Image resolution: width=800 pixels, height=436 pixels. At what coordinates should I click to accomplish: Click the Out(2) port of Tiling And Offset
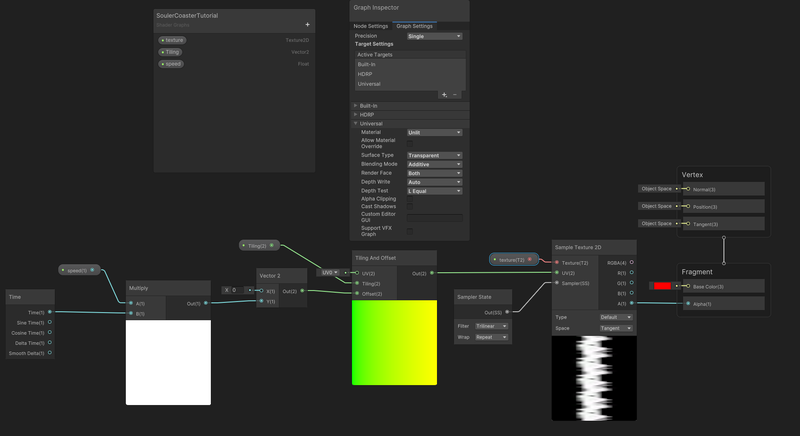pos(432,273)
